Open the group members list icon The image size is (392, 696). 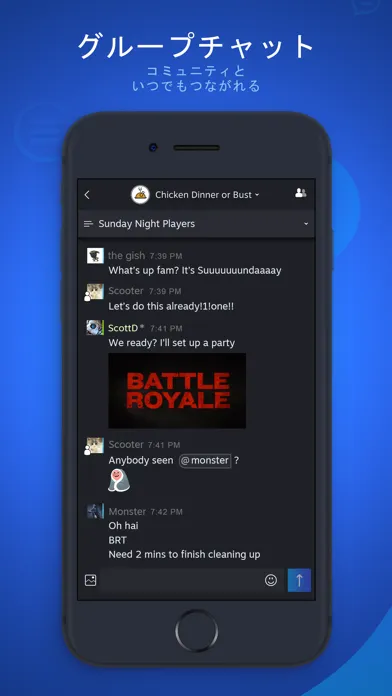(301, 193)
